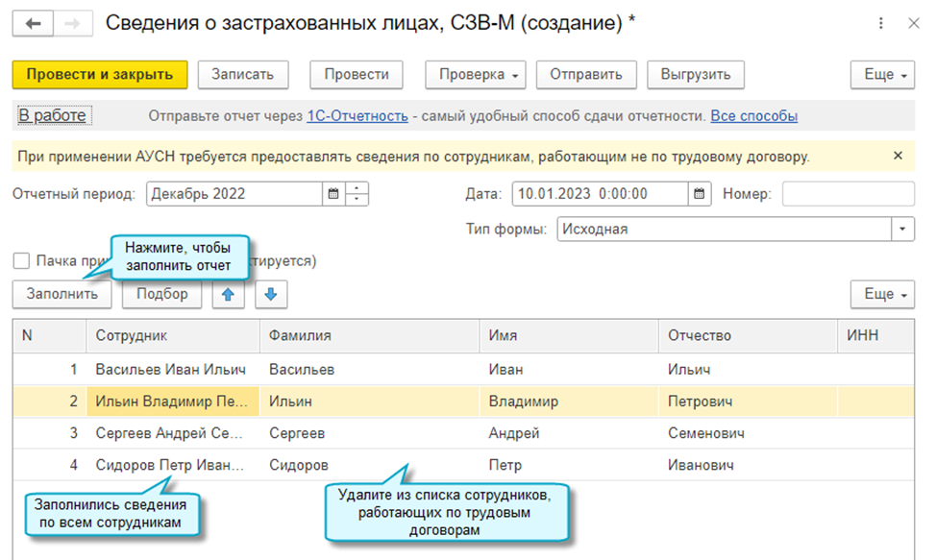Move row up with blue arrow
The image size is (936, 560).
pos(228,295)
